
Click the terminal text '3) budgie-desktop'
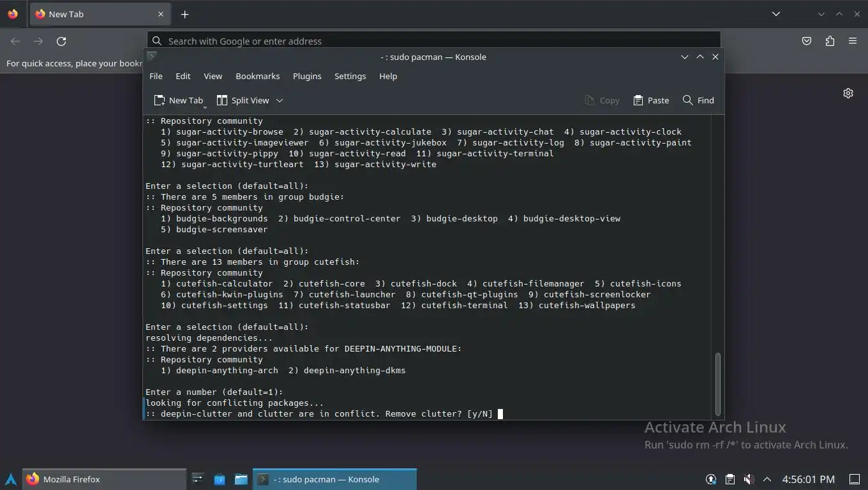[454, 218]
